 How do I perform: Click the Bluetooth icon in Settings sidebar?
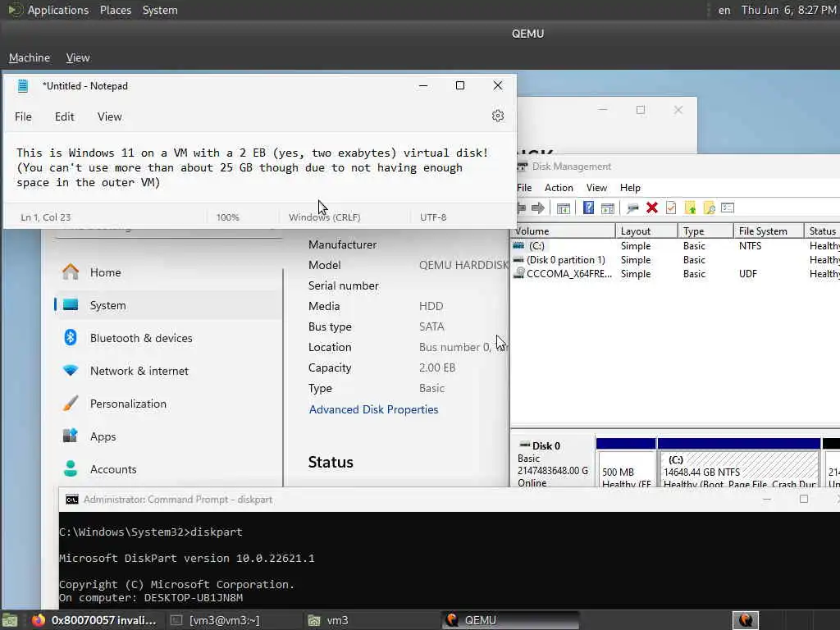click(x=71, y=337)
